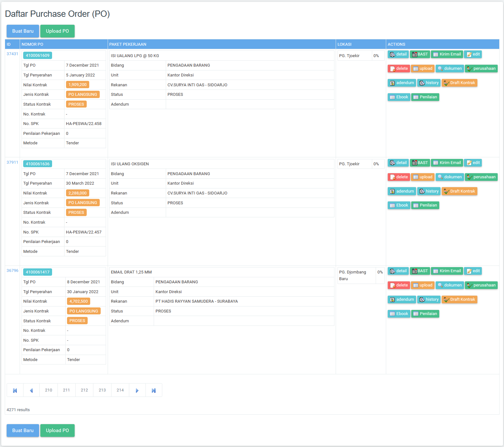This screenshot has width=504, height=447.
Task: Open Penilaian for PO 4100061609
Action: tap(425, 97)
